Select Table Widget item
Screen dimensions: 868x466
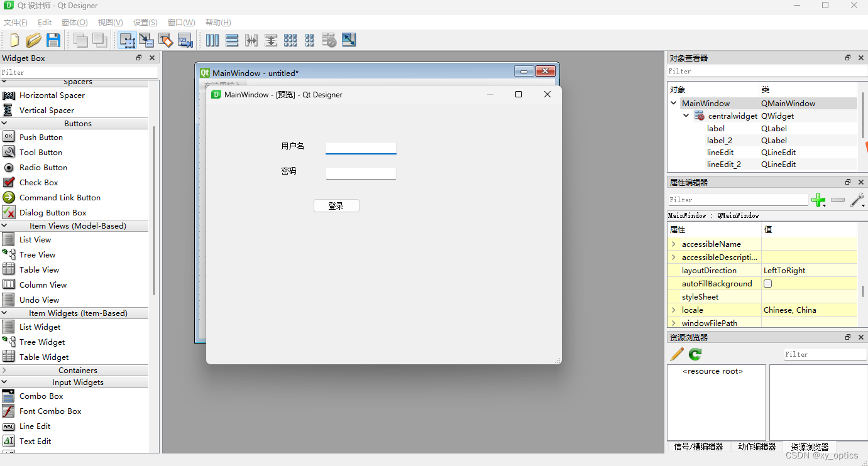pos(44,357)
